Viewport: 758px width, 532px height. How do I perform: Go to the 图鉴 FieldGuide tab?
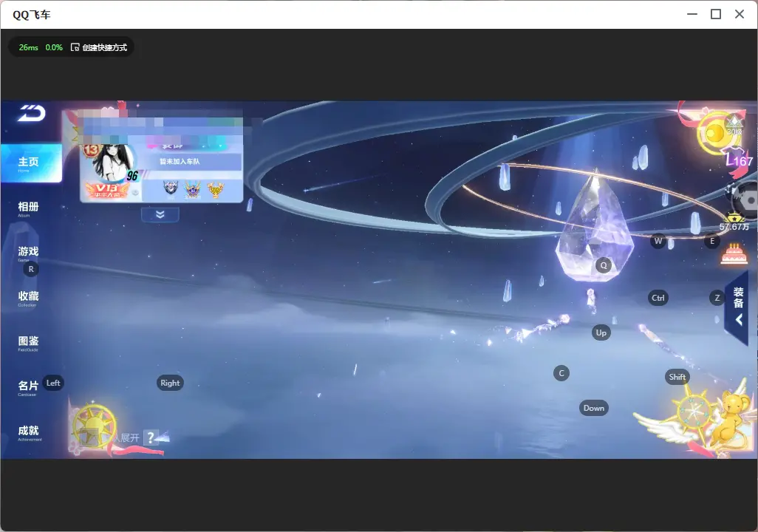tap(28, 343)
